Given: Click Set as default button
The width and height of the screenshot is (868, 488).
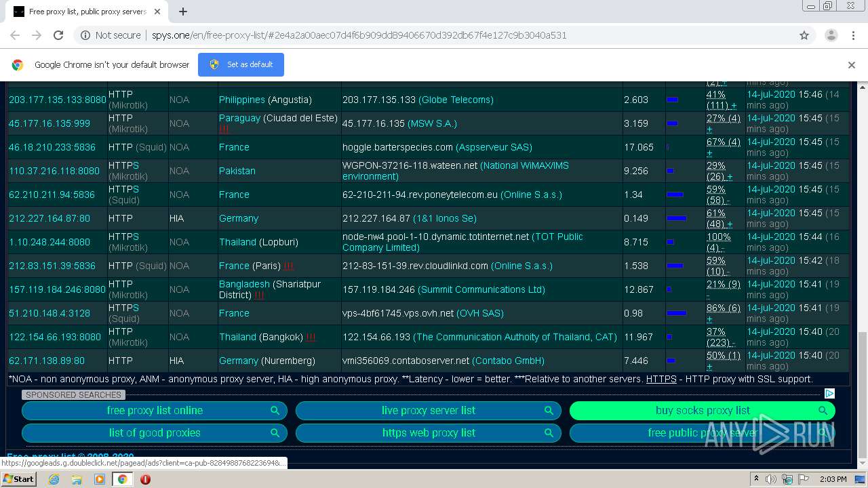Looking at the screenshot, I should coord(241,64).
